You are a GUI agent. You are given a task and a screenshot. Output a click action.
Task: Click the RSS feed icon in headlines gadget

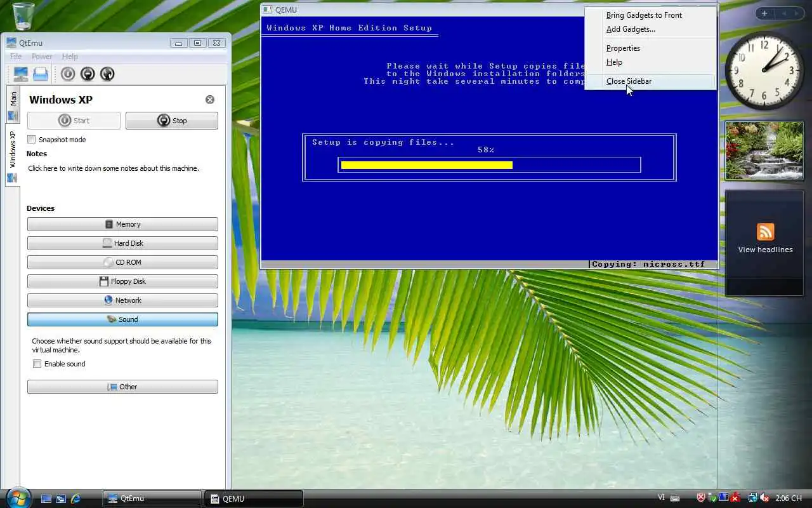765,232
